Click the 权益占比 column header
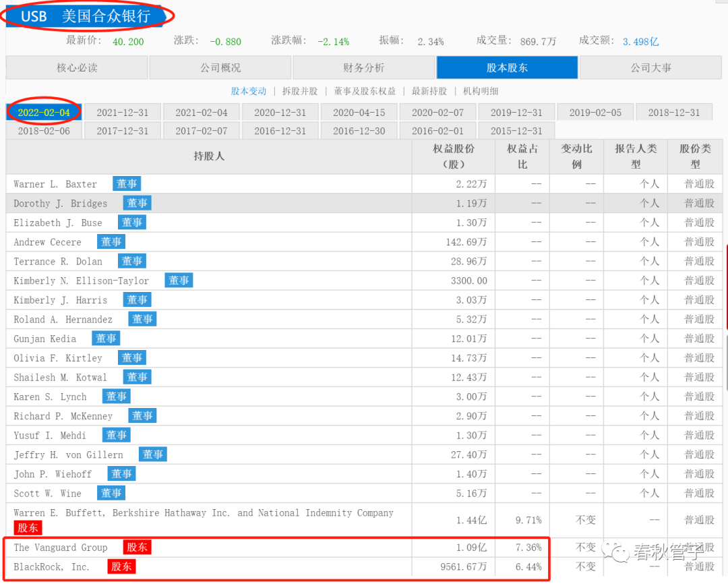The width and height of the screenshot is (728, 584). click(x=522, y=156)
